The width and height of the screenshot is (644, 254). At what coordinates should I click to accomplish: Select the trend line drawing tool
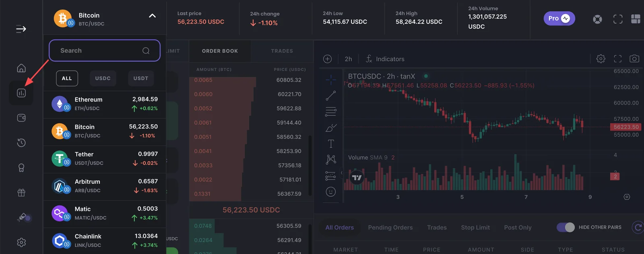(331, 96)
